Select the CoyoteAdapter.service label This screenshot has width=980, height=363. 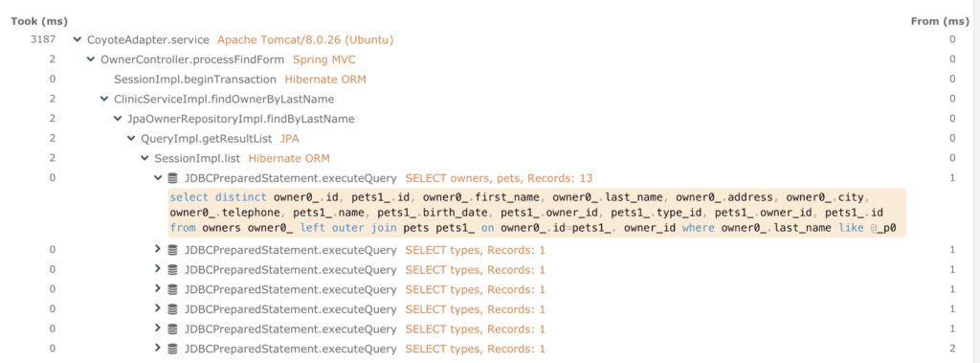point(148,40)
